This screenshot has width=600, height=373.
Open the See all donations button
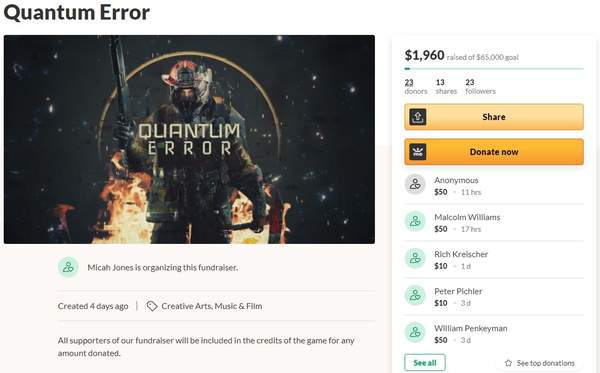click(425, 363)
